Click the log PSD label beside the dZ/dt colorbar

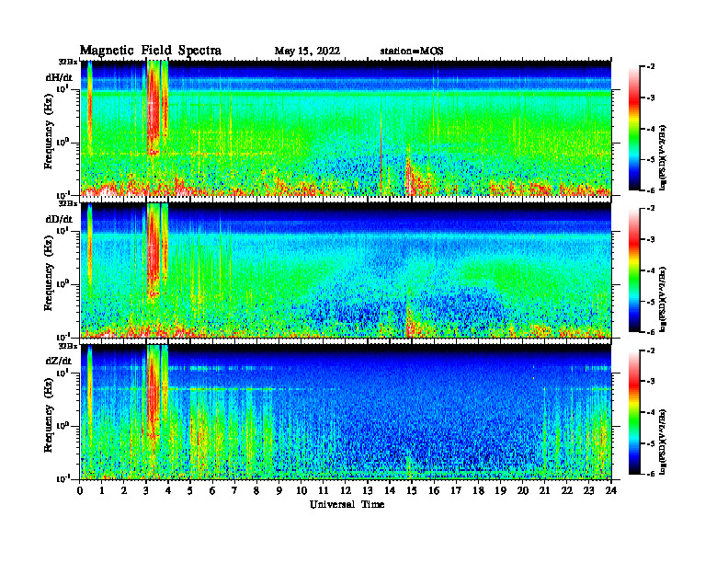[663, 442]
